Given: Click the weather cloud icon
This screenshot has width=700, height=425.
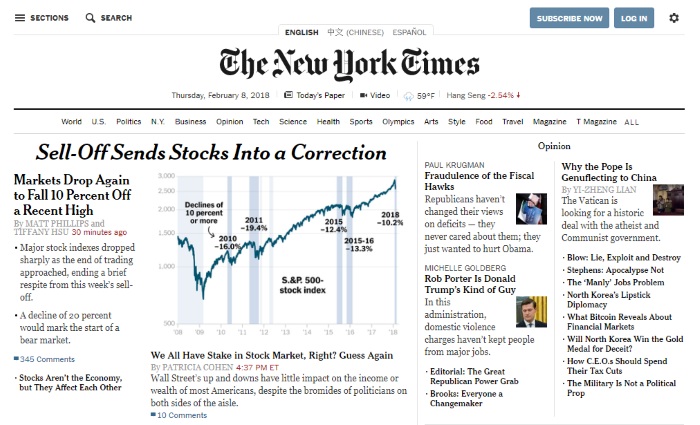Looking at the screenshot, I should [x=408, y=96].
